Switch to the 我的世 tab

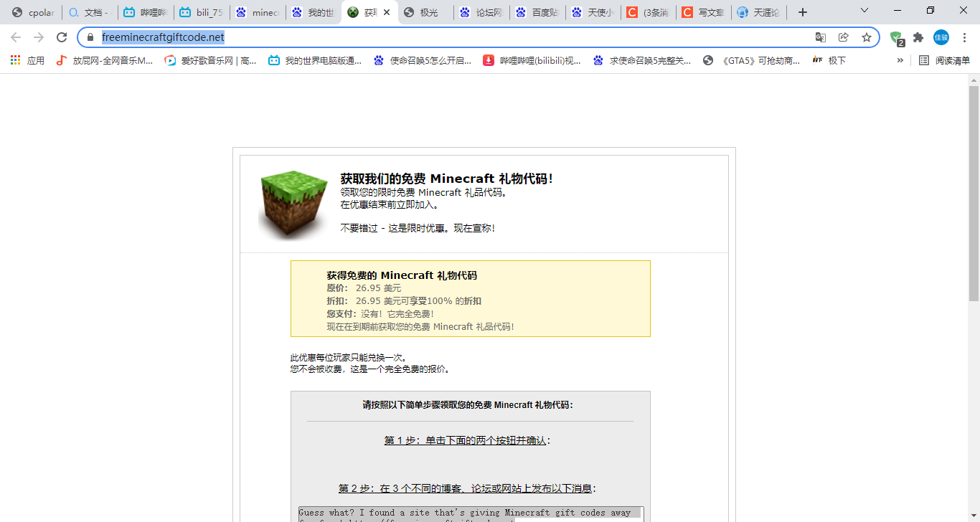point(313,12)
